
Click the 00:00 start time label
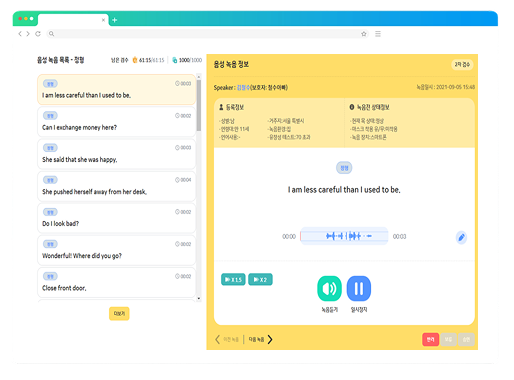pos(289,237)
